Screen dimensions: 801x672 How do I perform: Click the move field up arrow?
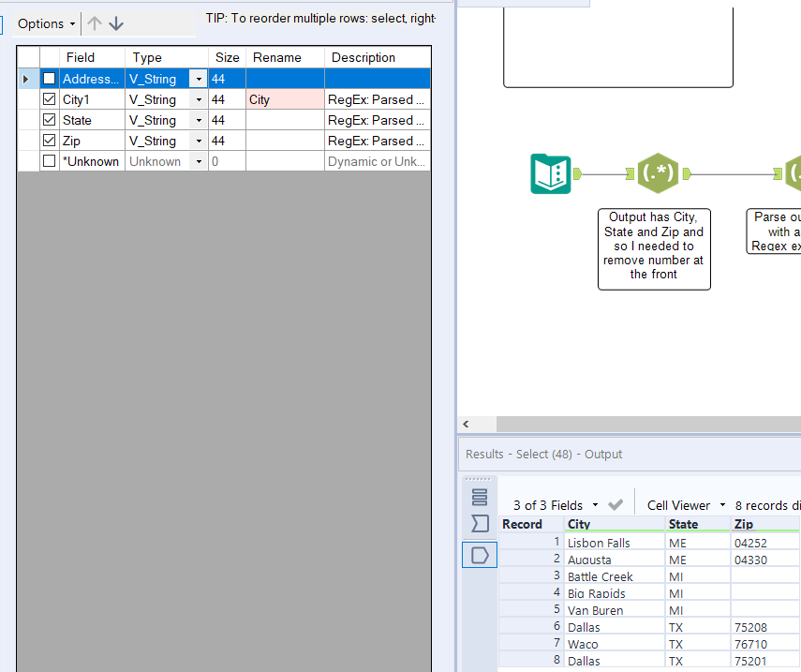pos(95,23)
